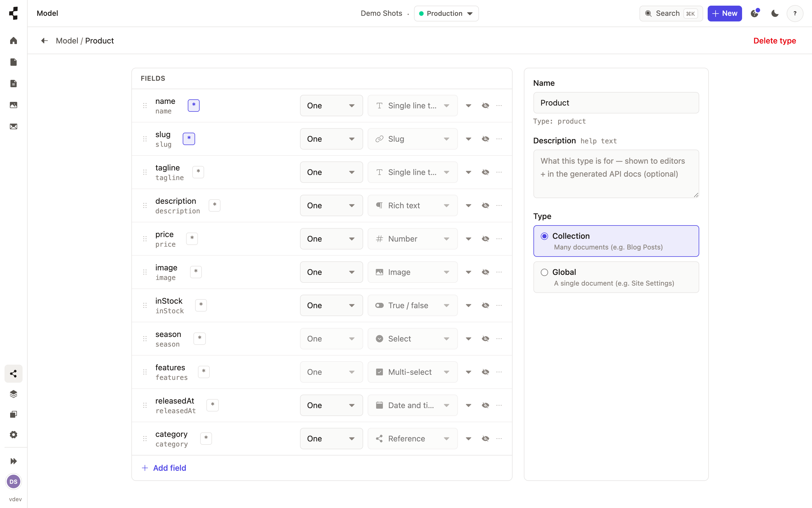Click the Name input containing Product
The image size is (812, 508).
pyautogui.click(x=616, y=103)
